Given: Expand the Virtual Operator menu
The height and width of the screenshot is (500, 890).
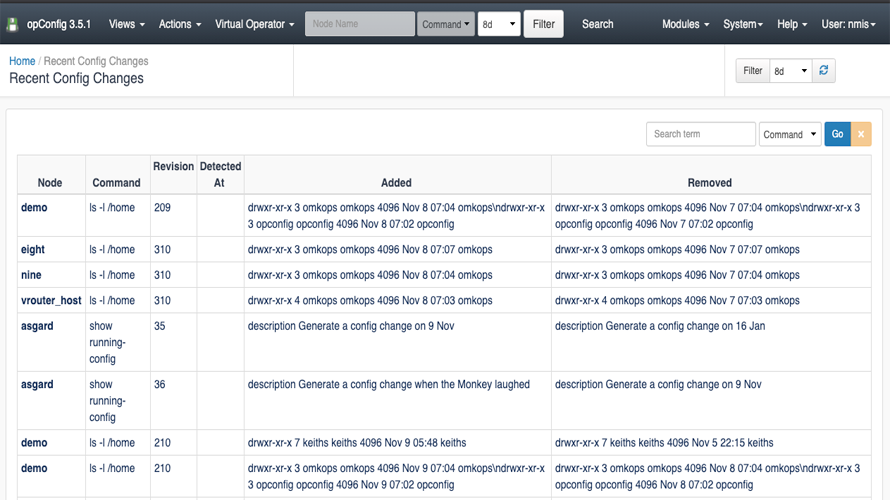Looking at the screenshot, I should 254,24.
